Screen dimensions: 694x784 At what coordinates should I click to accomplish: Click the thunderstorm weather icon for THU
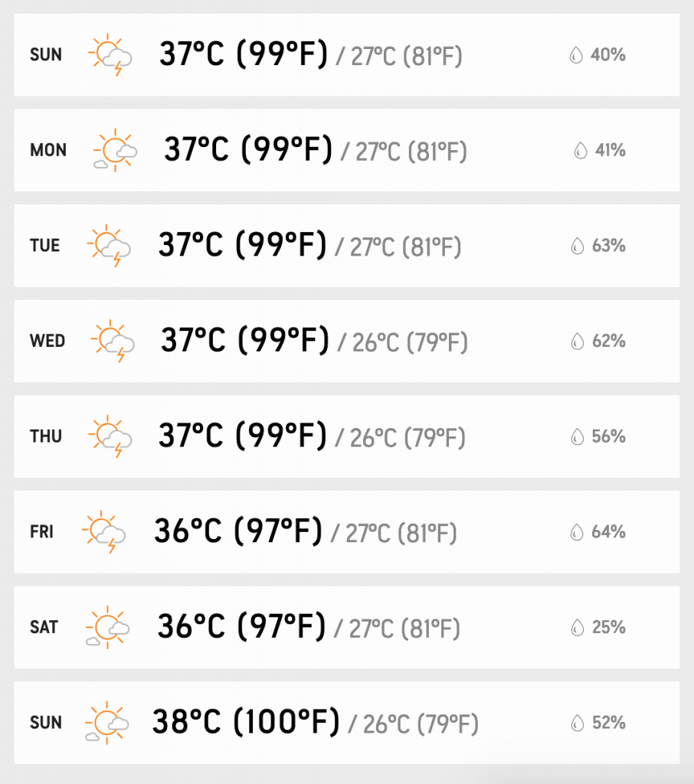click(110, 436)
